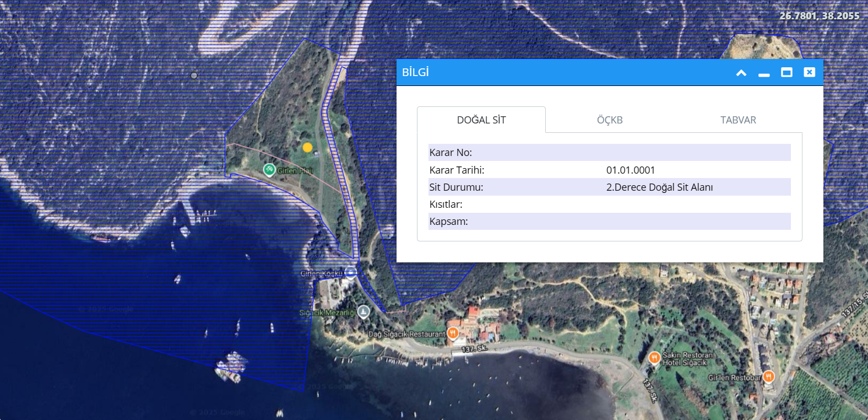Screen dimensions: 868x420
Task: Click the Gir'len Restobar restaurant icon
Action: 769,377
